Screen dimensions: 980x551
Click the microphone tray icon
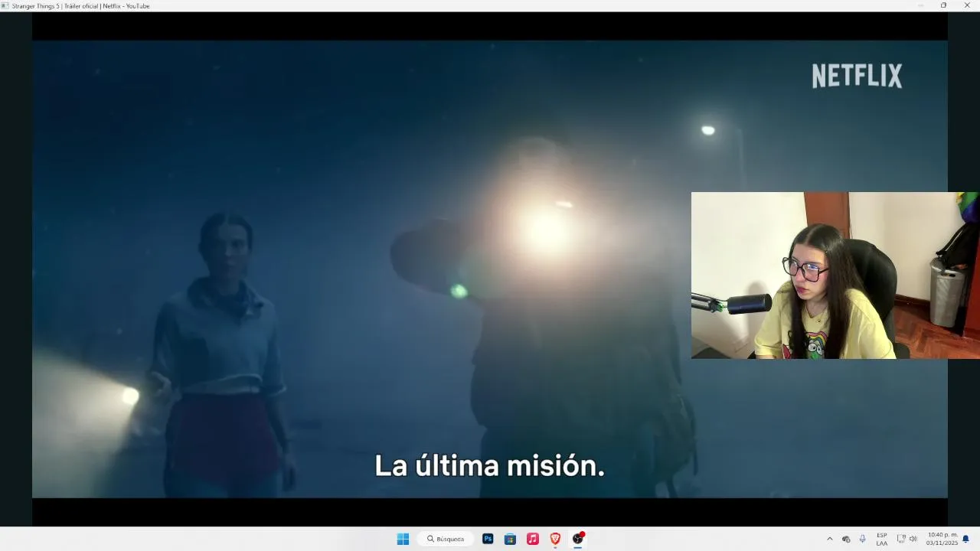point(863,539)
